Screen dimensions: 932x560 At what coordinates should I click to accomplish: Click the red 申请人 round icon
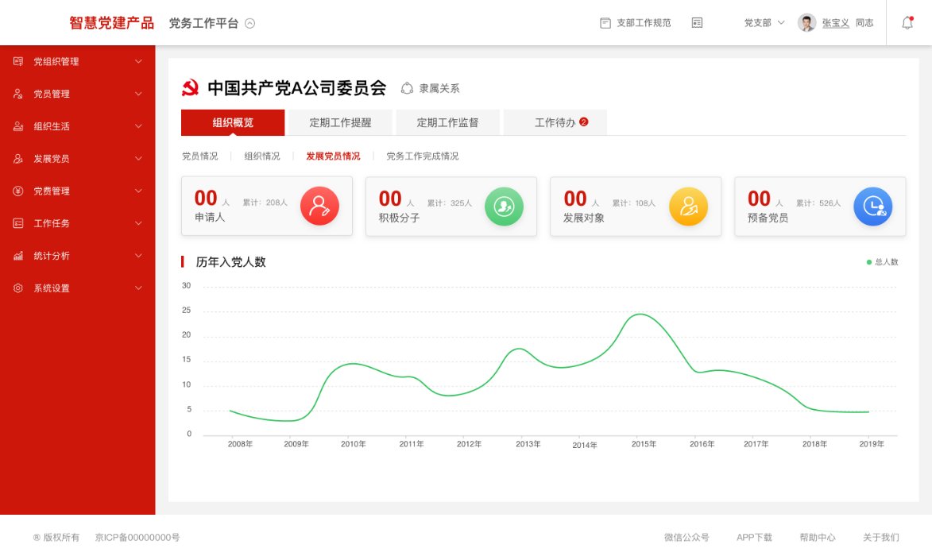(x=319, y=206)
